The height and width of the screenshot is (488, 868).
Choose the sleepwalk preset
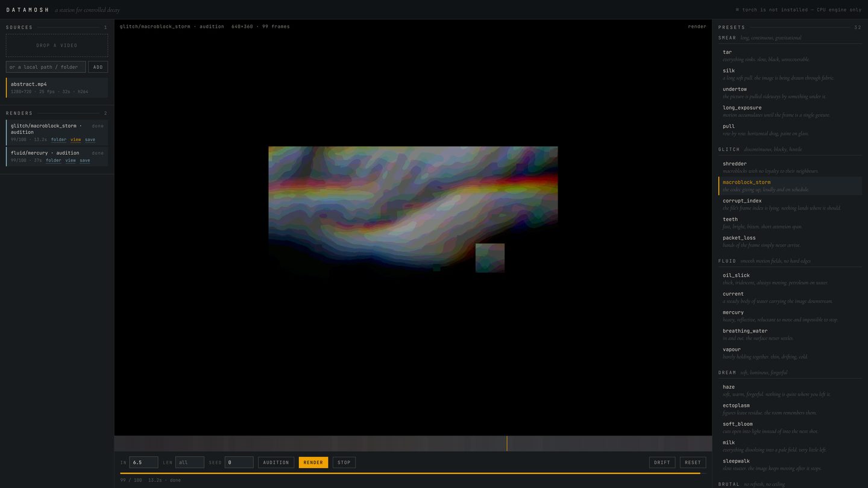coord(790,465)
